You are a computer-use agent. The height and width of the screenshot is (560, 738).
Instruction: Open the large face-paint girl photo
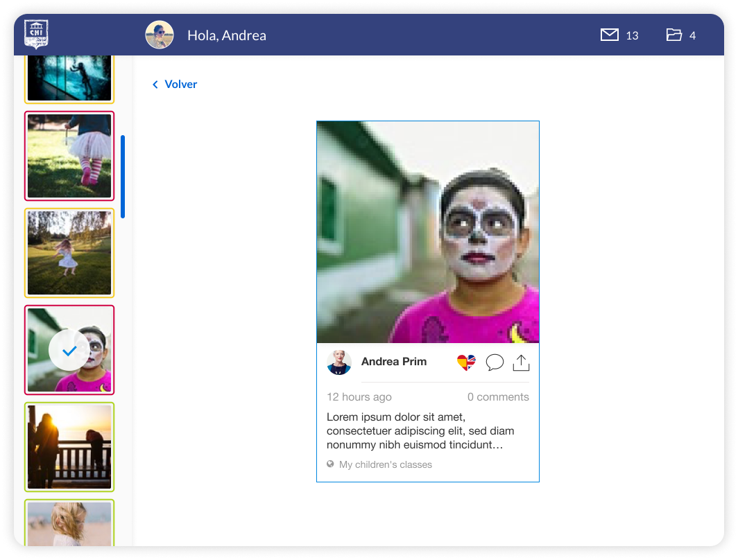tap(428, 232)
